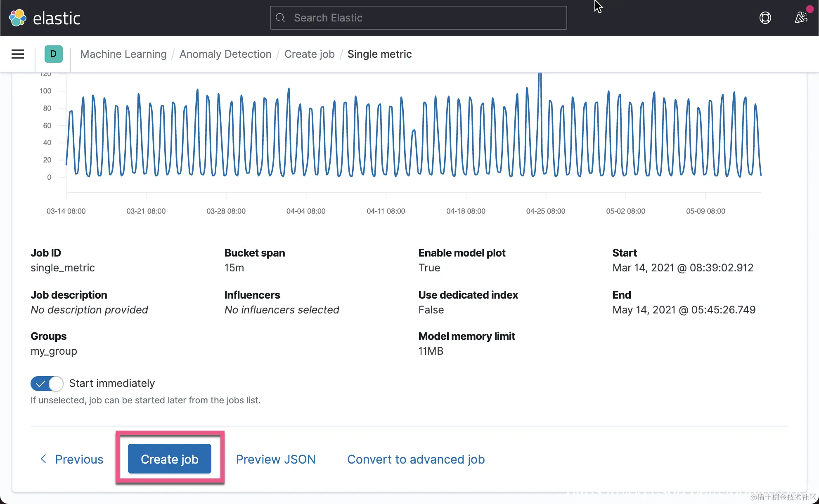Viewport: 819px width, 504px height.
Task: Select Convert to advanced job
Action: coord(416,459)
